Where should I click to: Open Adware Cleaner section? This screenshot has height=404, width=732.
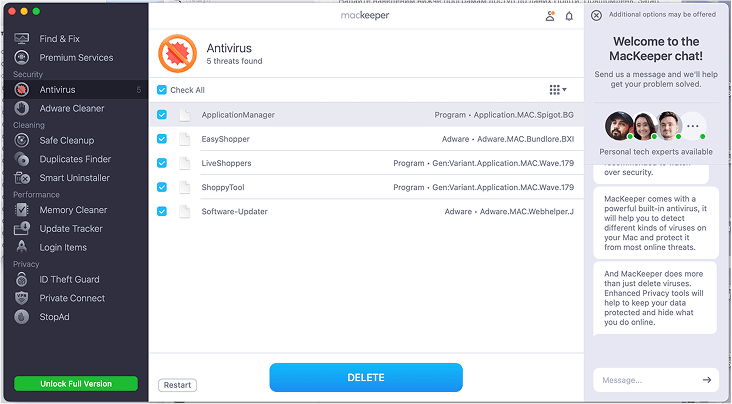tap(72, 108)
